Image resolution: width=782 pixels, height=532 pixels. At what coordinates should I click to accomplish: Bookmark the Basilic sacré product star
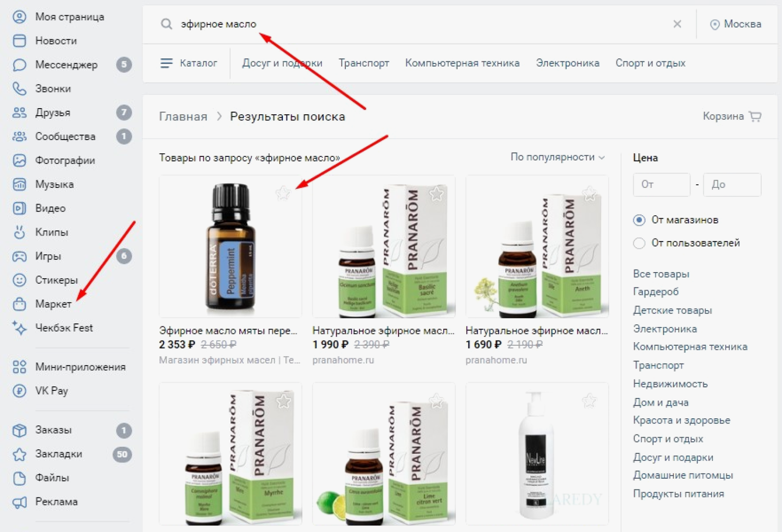(436, 193)
